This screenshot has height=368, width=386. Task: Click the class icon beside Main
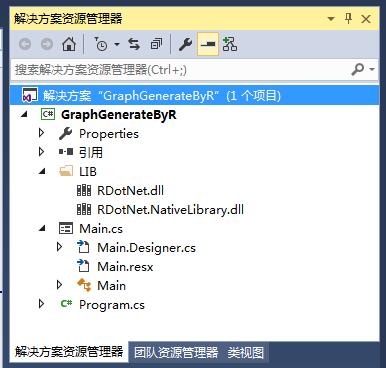pos(84,285)
